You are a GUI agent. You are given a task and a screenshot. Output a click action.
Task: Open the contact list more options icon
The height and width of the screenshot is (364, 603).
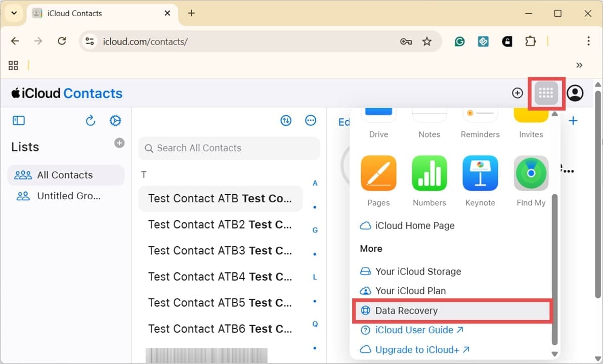pos(310,121)
